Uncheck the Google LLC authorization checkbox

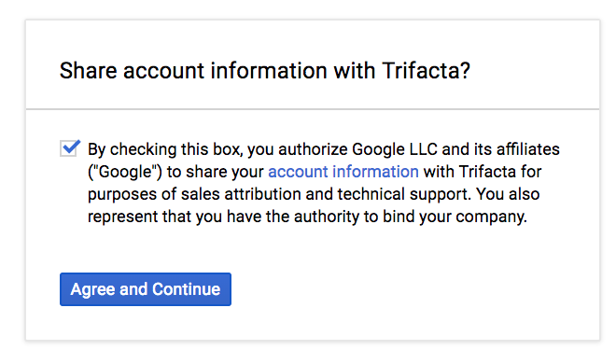[x=69, y=148]
